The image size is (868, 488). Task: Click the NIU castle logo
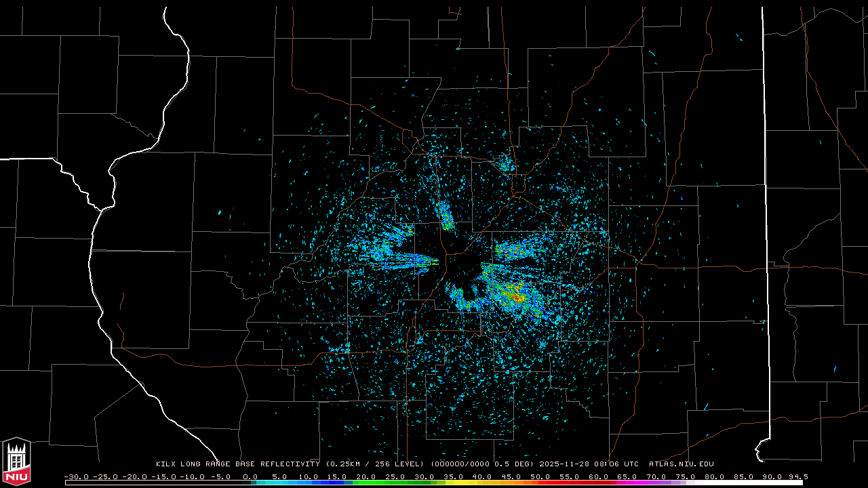coord(16,463)
